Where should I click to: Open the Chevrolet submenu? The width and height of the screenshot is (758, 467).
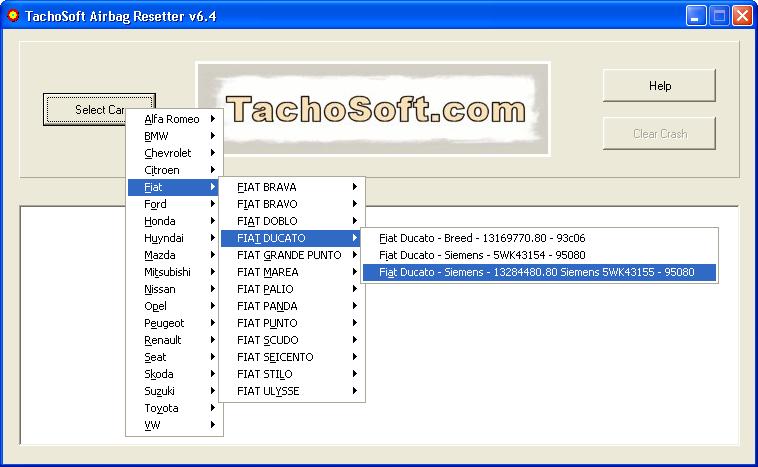pos(173,153)
